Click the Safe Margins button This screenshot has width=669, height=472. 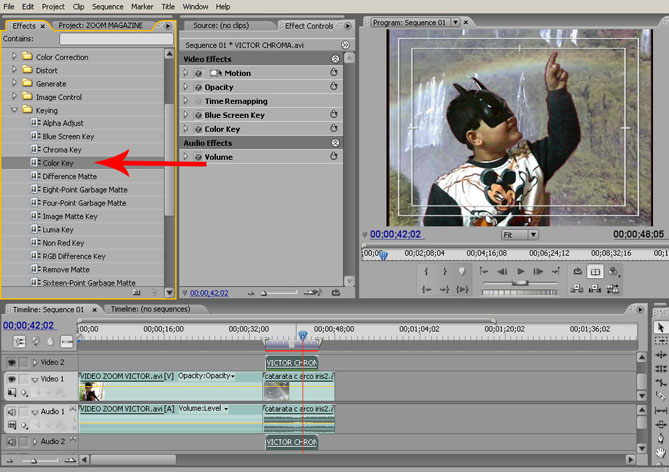[x=596, y=271]
